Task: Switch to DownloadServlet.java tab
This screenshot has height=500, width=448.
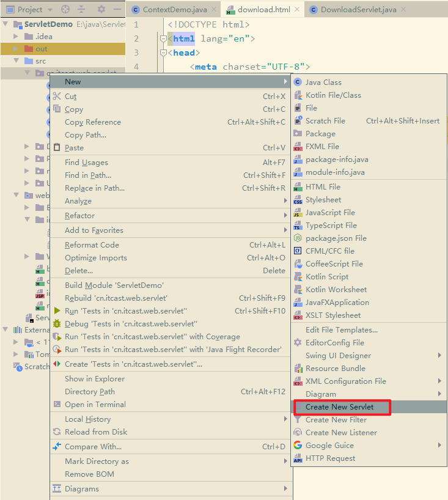Action: click(x=358, y=10)
